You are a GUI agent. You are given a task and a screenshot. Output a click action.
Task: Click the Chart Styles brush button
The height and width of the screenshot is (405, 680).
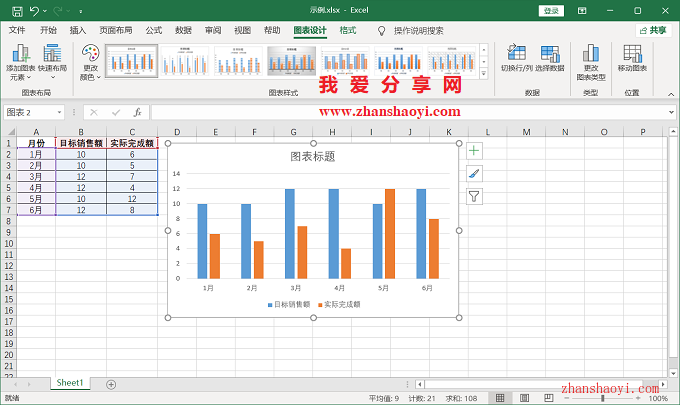pyautogui.click(x=474, y=174)
